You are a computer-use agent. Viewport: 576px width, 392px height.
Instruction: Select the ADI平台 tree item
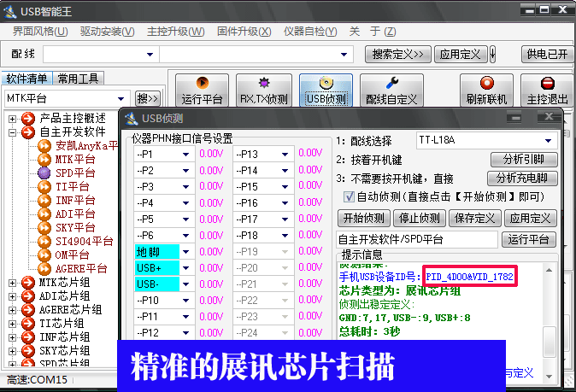(75, 214)
